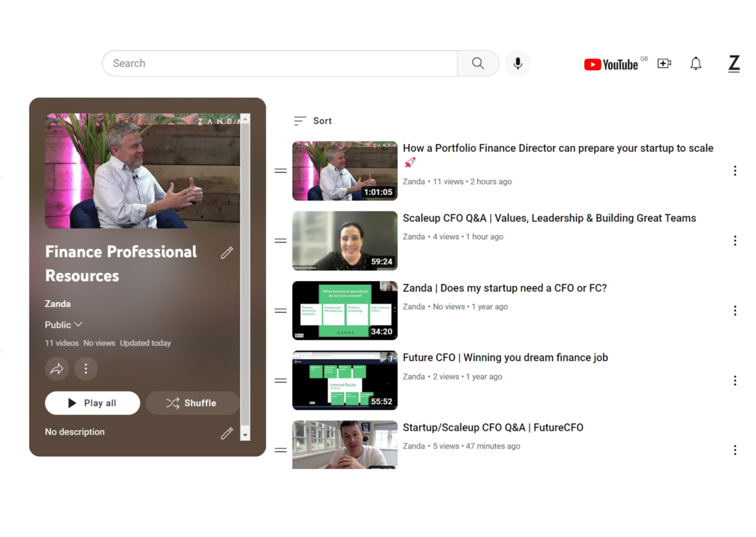Screen dimensions: 756x537
Task: Open the Public visibility dropdown
Action: point(63,324)
